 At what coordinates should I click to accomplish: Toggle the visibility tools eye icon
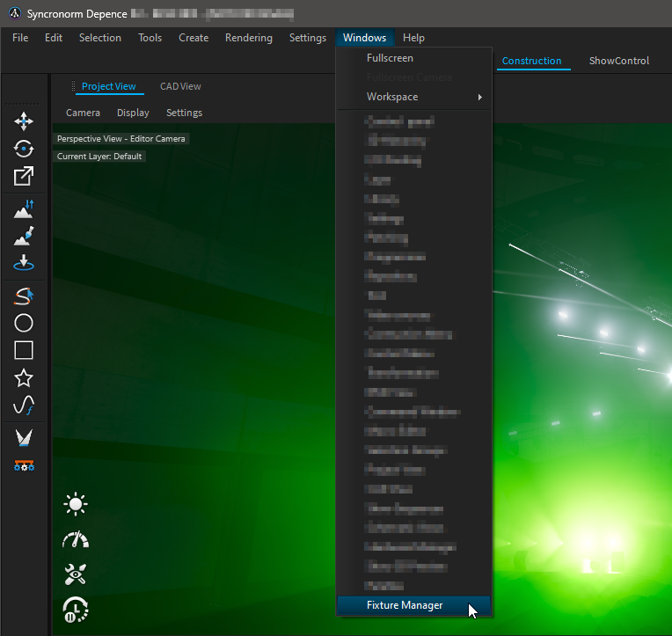tap(76, 574)
